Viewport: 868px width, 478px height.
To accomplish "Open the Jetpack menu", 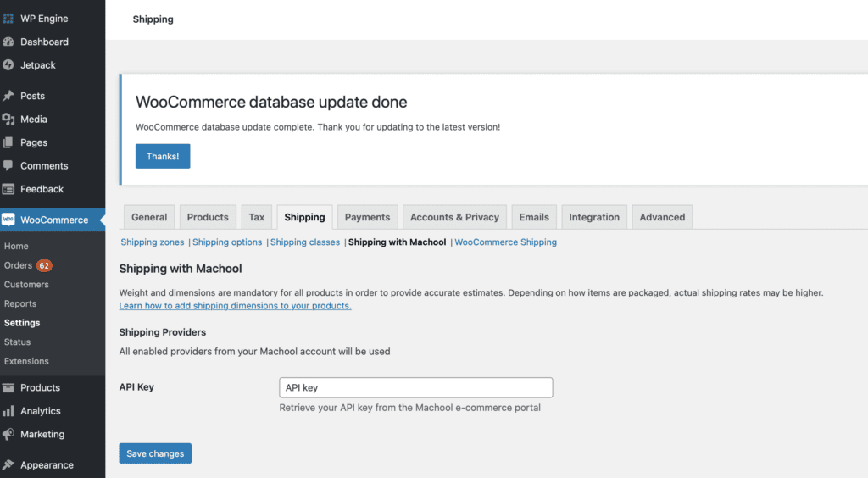I will pyautogui.click(x=37, y=64).
